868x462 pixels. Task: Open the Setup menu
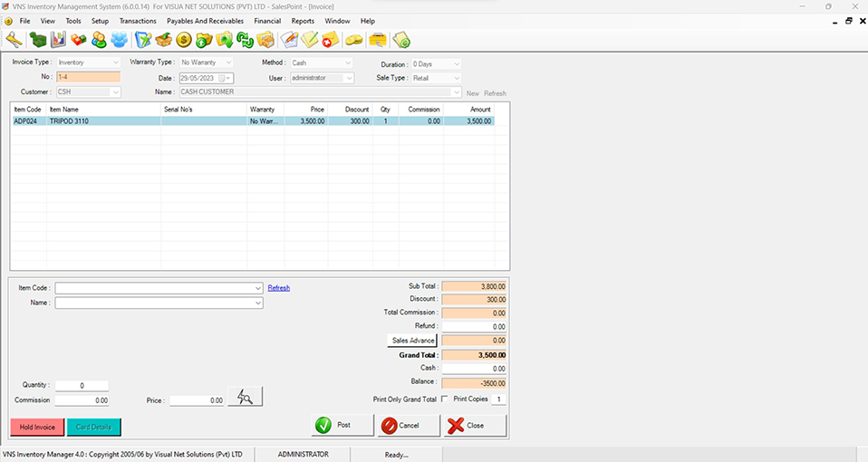[100, 21]
